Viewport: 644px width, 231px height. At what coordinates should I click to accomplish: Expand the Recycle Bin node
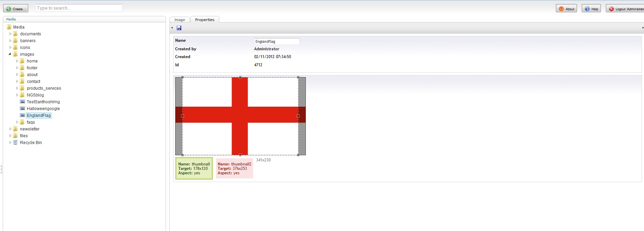tap(10, 143)
